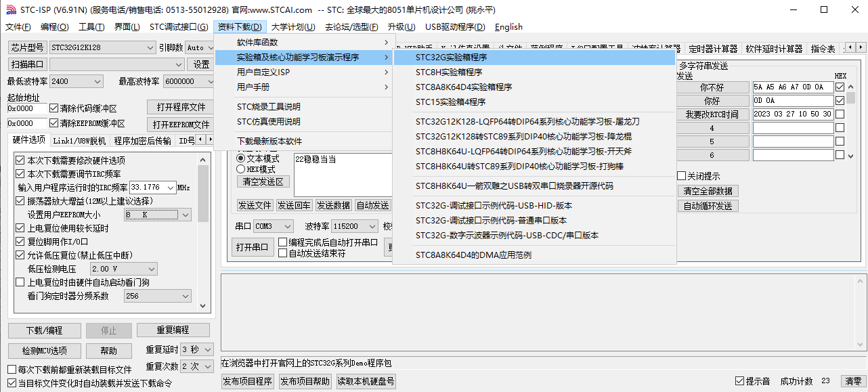This screenshot has height=392, width=868.
Task: Switch to the 定时器计算器 tab
Action: 713,49
